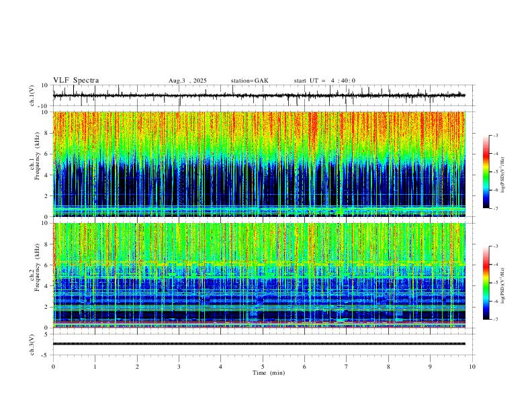Click the 6 kHz tick on ch.1 frequency axis
This screenshot has width=532, height=411.
click(x=46, y=154)
